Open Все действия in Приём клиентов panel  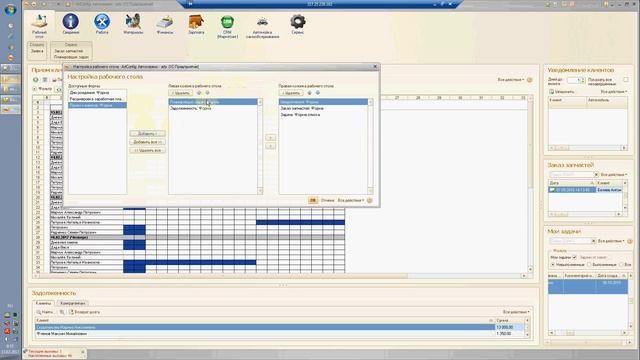(x=511, y=80)
